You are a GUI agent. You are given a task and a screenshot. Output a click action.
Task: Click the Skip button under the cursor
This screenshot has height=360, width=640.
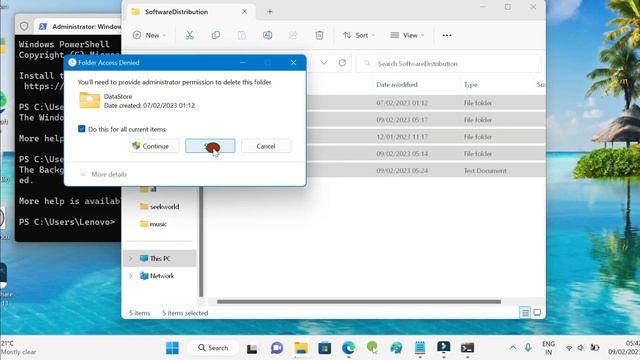tap(210, 146)
